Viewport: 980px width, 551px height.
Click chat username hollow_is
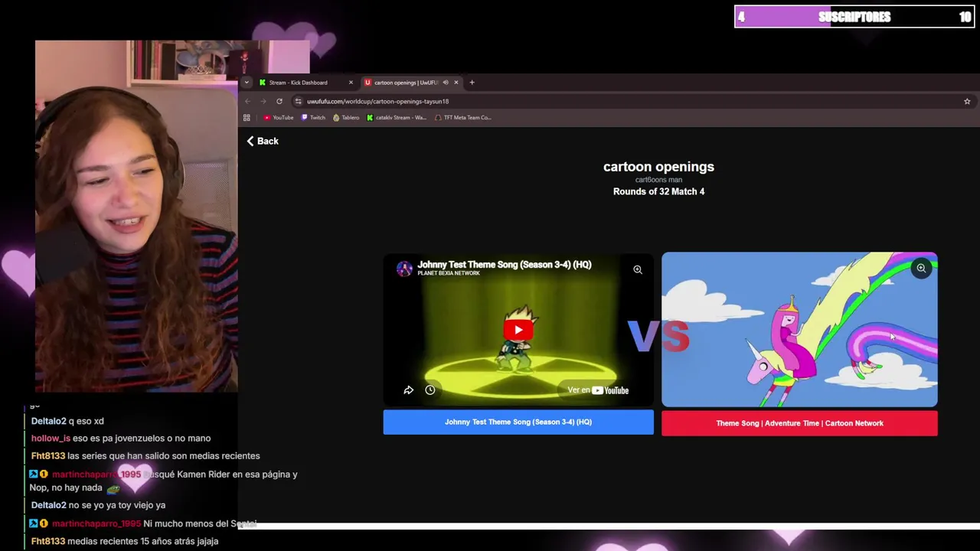pos(51,439)
